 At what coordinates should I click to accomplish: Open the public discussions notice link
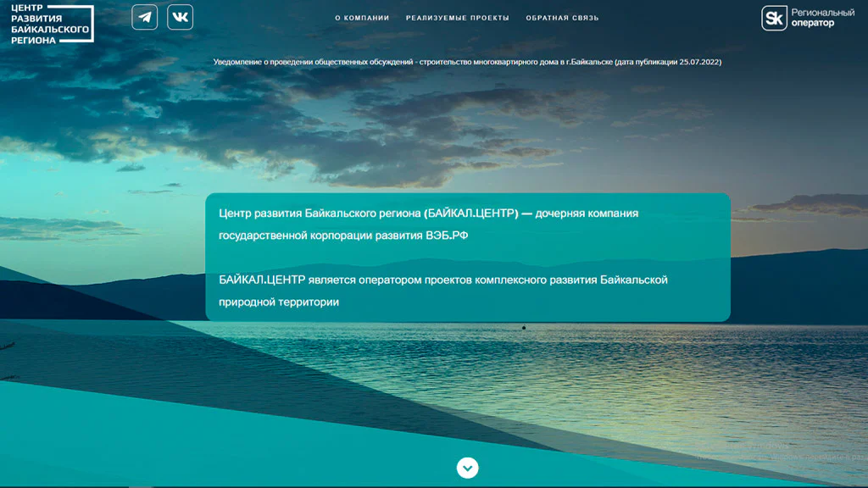[x=467, y=62]
